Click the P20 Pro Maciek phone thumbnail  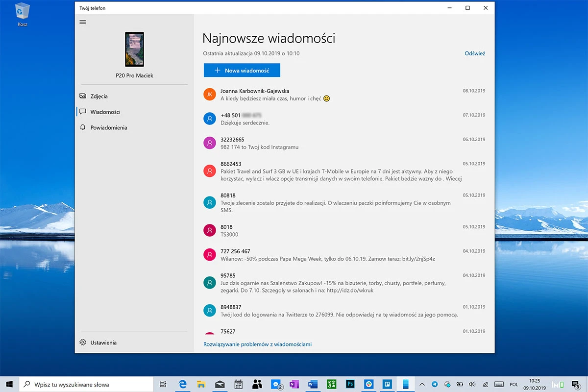pos(134,49)
